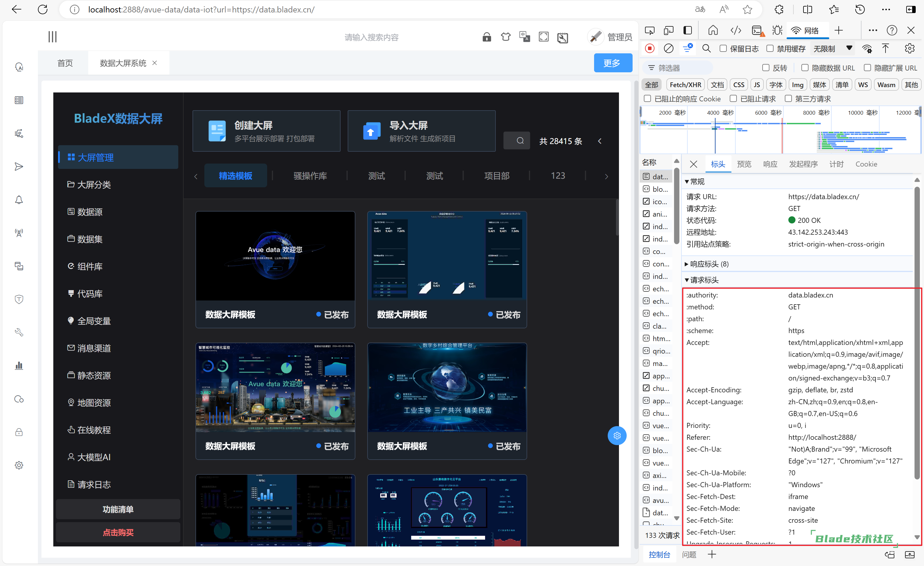924x566 pixels.
Task: Toggle the network filter bar icon
Action: coord(688,48)
